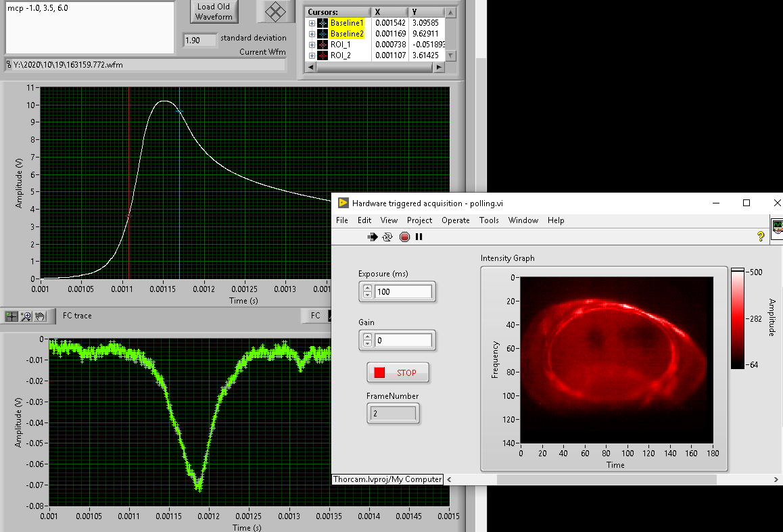Click the Exposure (ms) stepper arrows

[367, 291]
